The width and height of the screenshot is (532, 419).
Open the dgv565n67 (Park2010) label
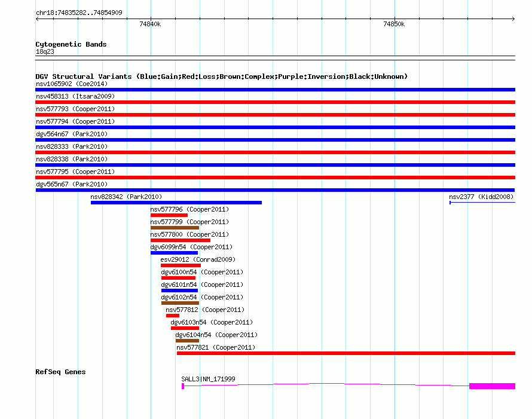72,184
